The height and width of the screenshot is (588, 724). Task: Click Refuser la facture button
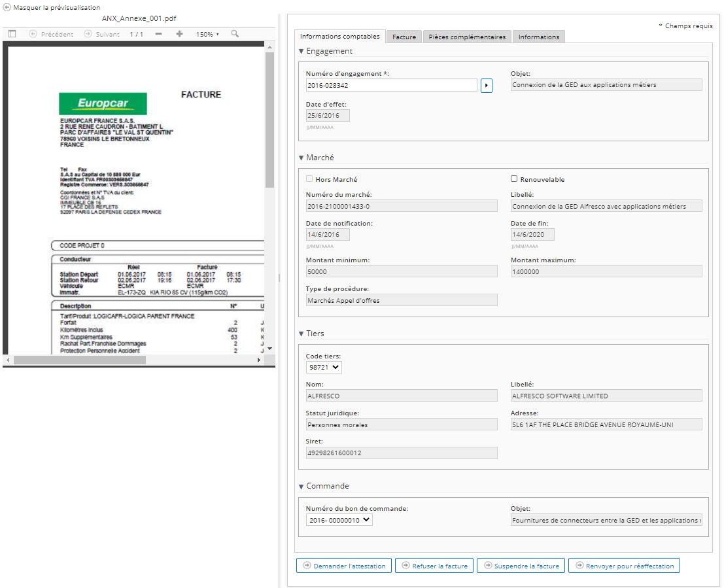tap(434, 566)
